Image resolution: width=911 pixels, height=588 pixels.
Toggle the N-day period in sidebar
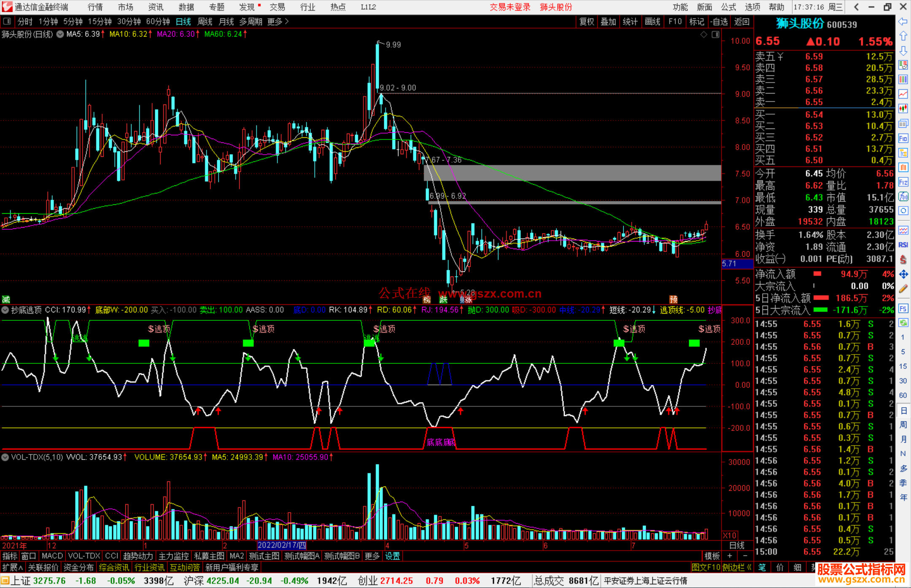(903, 454)
